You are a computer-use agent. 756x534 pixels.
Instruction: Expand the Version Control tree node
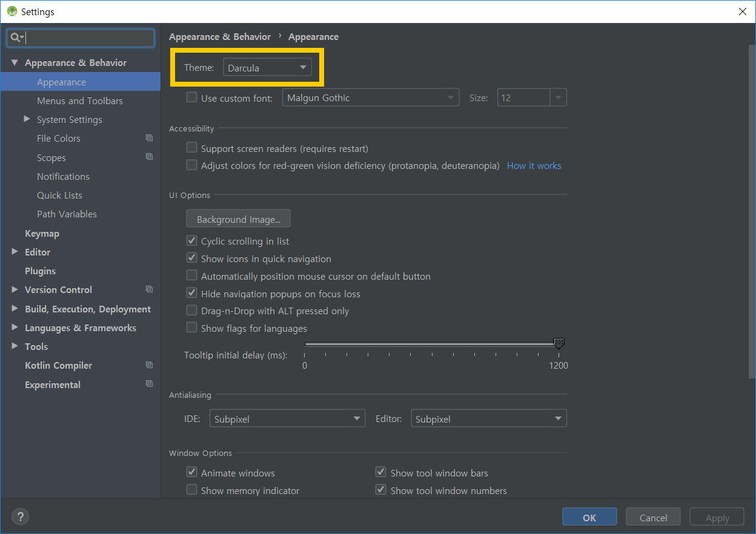coord(15,289)
